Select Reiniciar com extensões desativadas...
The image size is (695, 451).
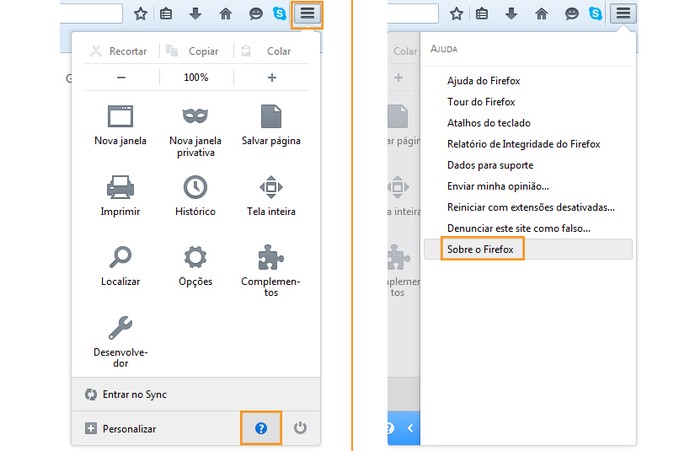point(531,207)
